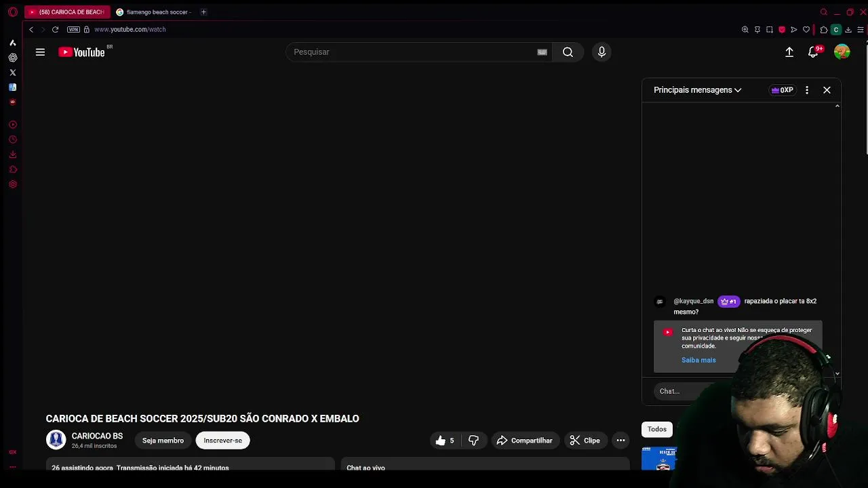Open the red ad-blocker shield icon
This screenshot has width=868, height=488.
[x=782, y=30]
